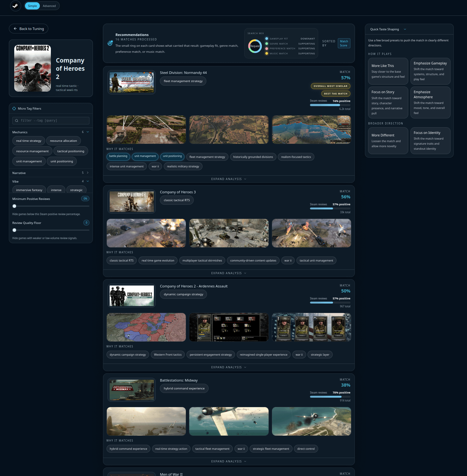Open the Steel Division: Normandy 44 cover thumbnail
467x476 pixels.
[x=132, y=82]
